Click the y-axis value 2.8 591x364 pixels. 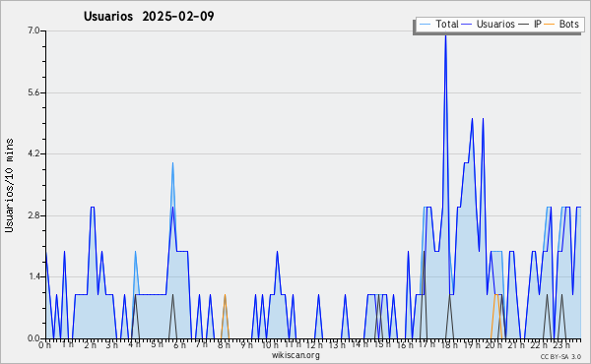[x=33, y=215]
